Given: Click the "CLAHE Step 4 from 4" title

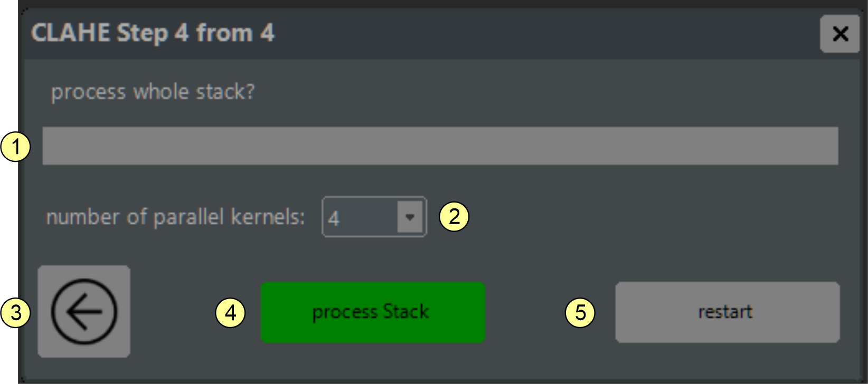Looking at the screenshot, I should (x=153, y=33).
